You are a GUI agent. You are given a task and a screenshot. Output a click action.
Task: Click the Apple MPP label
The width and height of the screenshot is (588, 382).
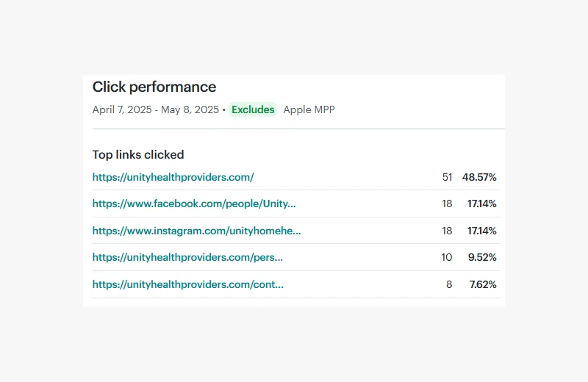click(309, 109)
